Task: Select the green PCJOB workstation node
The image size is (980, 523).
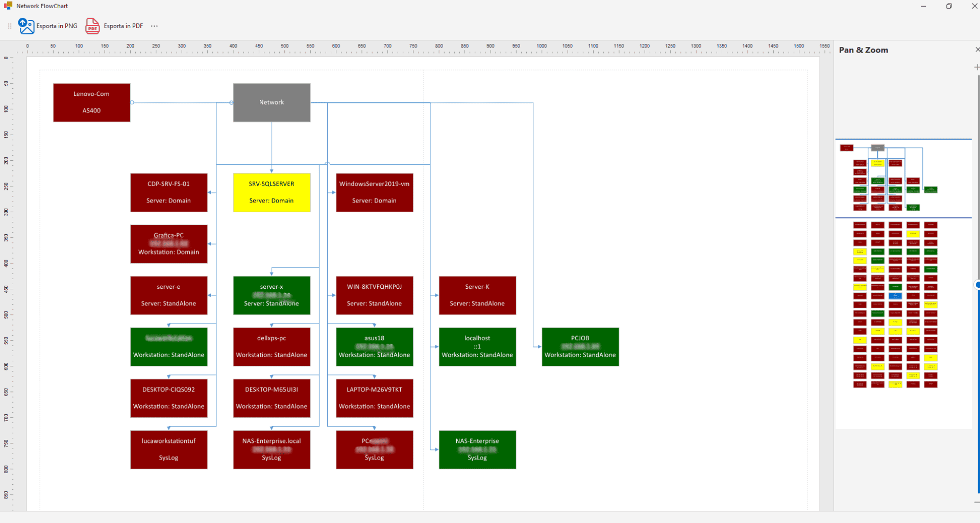Action: (x=580, y=347)
